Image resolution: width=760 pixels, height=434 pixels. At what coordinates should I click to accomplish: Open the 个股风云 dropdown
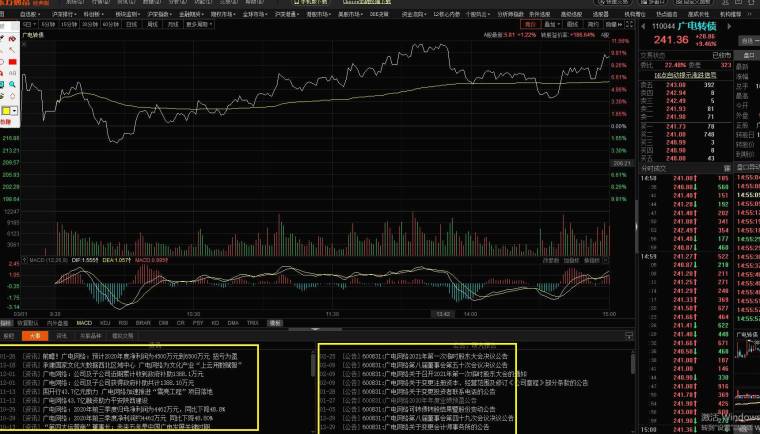(477, 15)
